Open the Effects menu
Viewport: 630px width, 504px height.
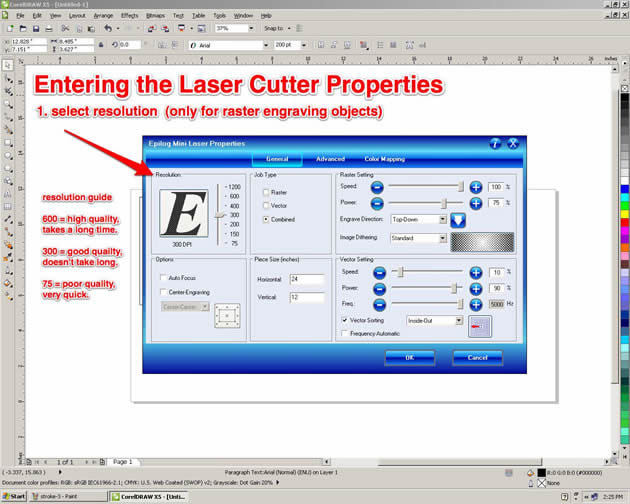[x=129, y=15]
